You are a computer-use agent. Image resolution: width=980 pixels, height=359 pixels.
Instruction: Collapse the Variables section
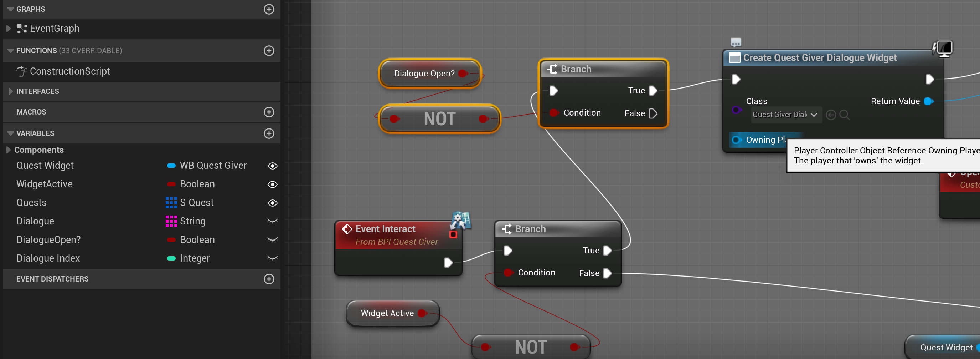tap(10, 133)
